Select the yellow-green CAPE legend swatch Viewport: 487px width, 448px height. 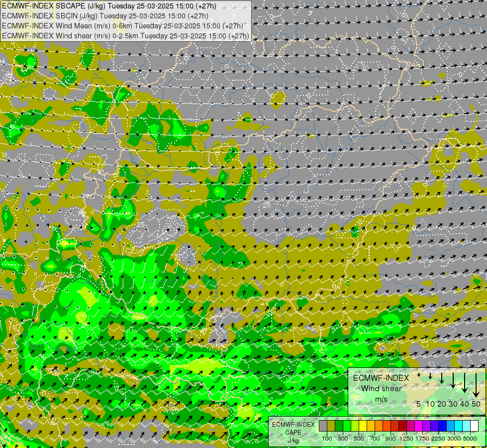(355, 426)
